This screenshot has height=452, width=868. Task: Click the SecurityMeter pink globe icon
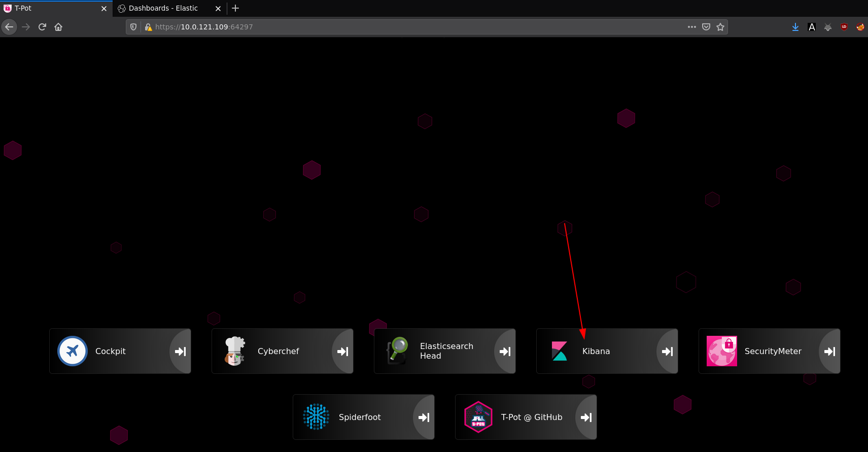point(722,351)
